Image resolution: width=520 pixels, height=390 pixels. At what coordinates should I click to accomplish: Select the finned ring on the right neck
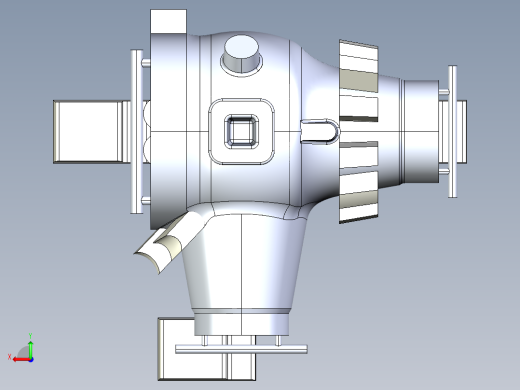[x=359, y=131]
